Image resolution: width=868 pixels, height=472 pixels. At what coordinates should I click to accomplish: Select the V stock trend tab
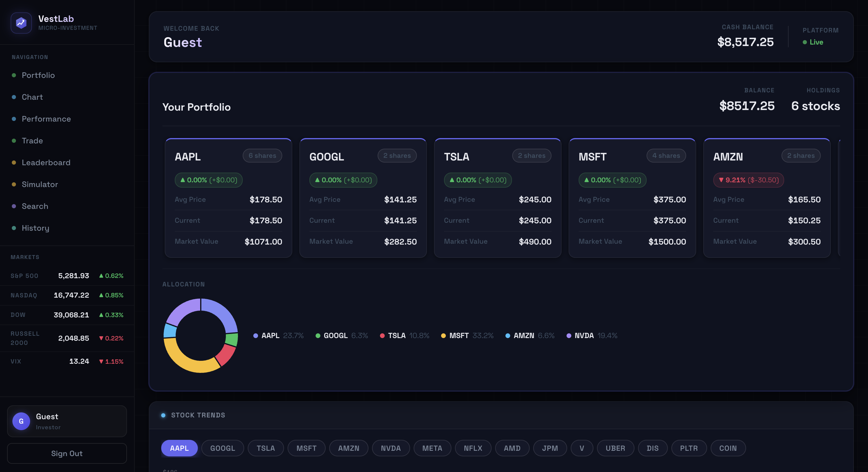pyautogui.click(x=582, y=448)
